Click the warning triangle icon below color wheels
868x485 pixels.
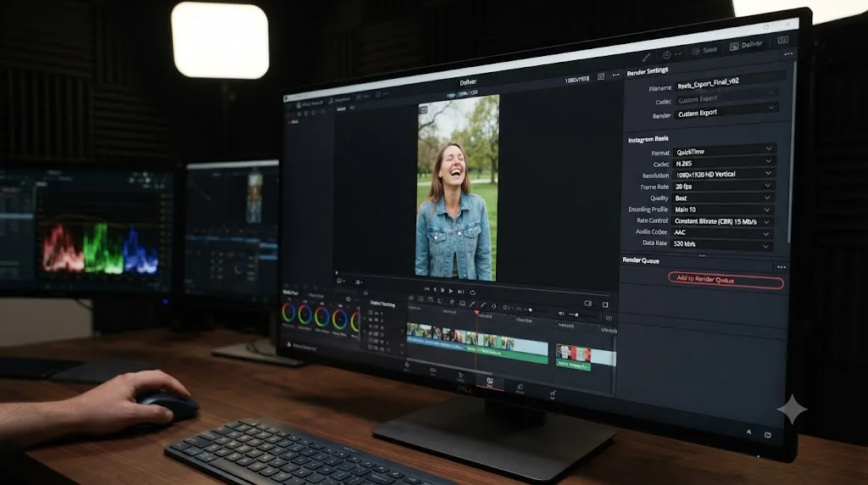click(288, 344)
